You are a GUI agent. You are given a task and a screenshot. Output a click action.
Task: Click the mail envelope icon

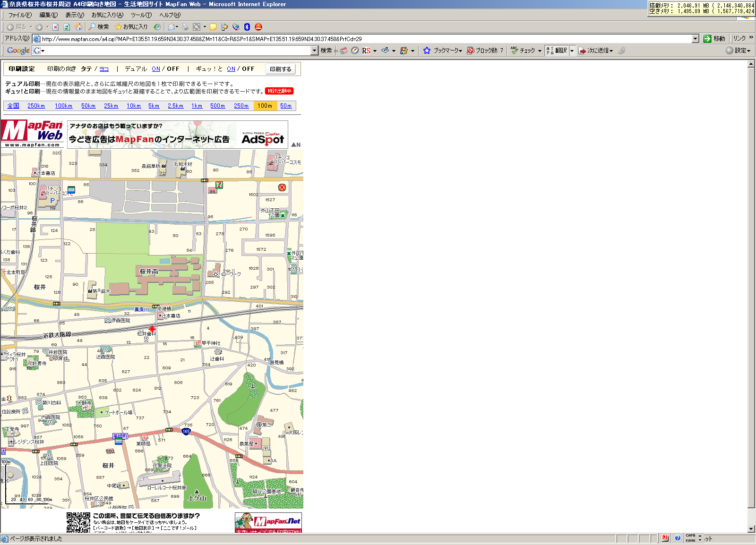[171, 27]
